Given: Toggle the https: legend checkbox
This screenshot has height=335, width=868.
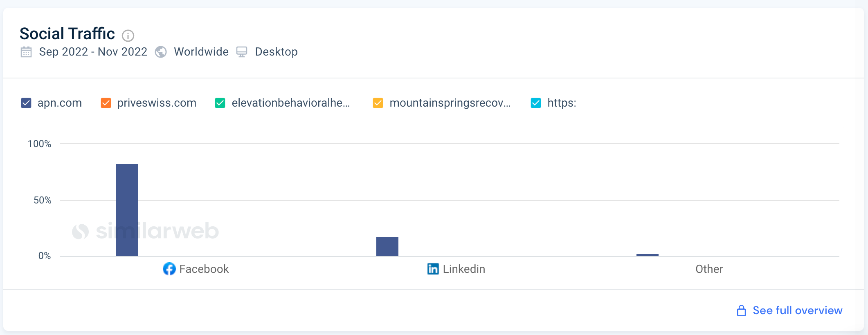Looking at the screenshot, I should pyautogui.click(x=536, y=103).
